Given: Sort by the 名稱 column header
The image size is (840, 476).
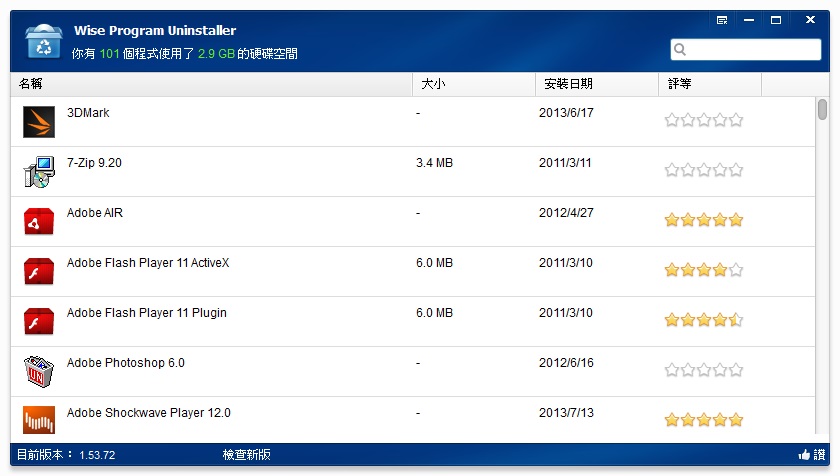Looking at the screenshot, I should tap(211, 84).
